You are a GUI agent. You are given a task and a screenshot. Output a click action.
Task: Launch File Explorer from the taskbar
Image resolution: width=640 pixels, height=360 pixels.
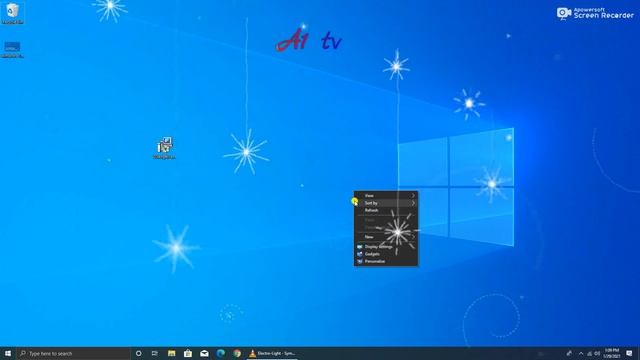pyautogui.click(x=171, y=353)
